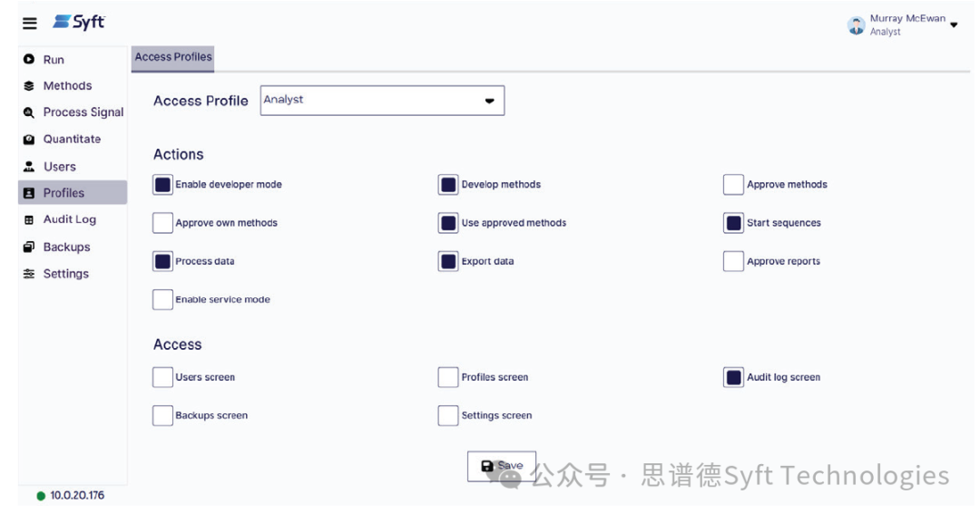Check Settings screen access

[448, 416]
